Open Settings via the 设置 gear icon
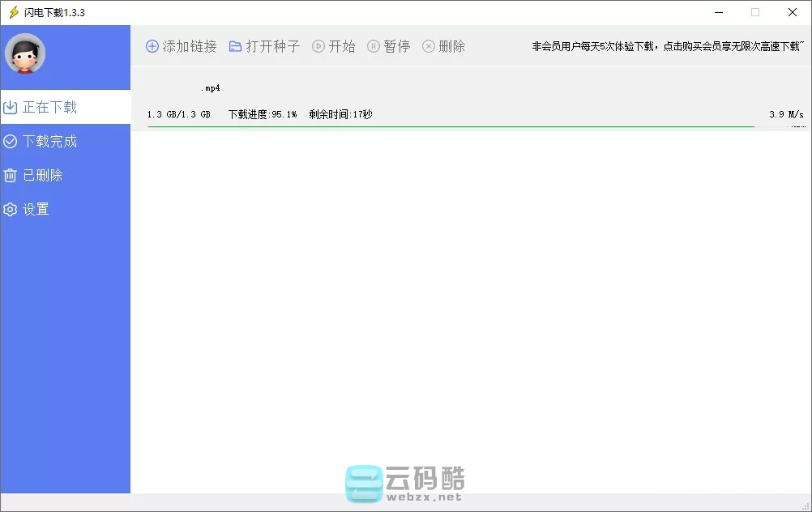 11,209
